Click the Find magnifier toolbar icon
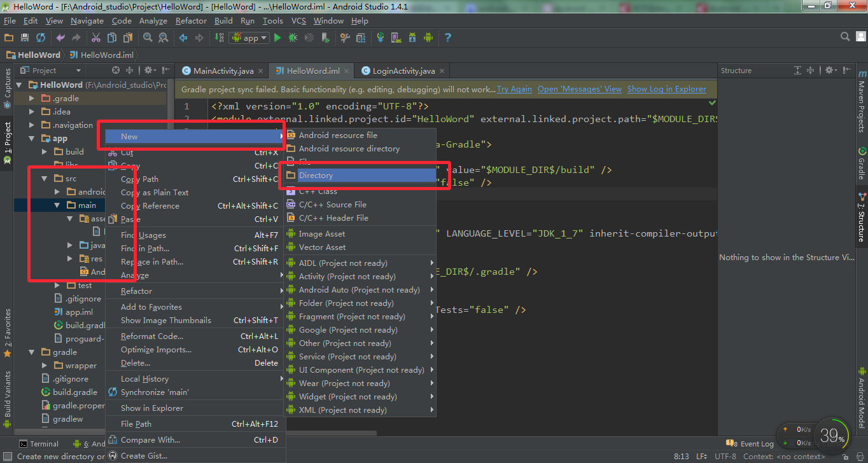868x463 pixels. pos(147,38)
